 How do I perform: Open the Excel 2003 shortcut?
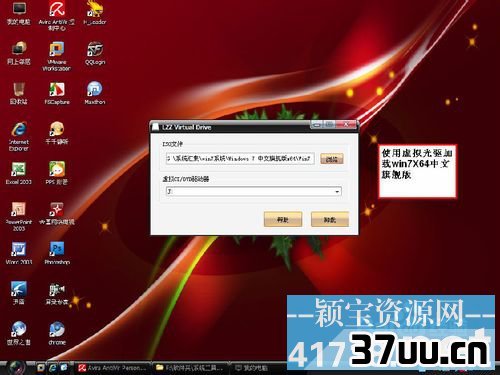coord(19,173)
